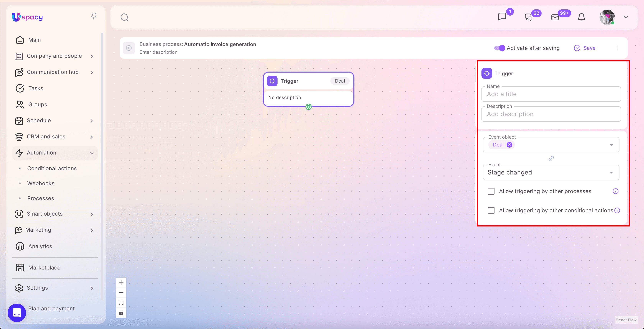Image resolution: width=644 pixels, height=329 pixels.
Task: Select the Trigger node on canvas
Action: pyautogui.click(x=309, y=89)
